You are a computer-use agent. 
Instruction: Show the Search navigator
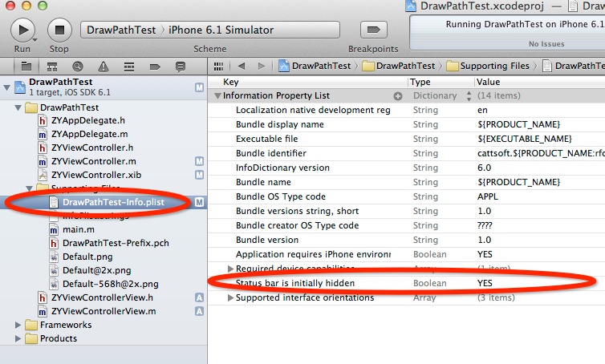(78, 67)
